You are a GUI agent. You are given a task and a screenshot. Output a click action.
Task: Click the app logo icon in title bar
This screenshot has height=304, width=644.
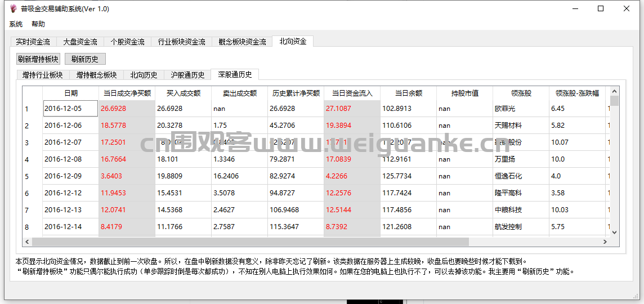tap(14, 8)
